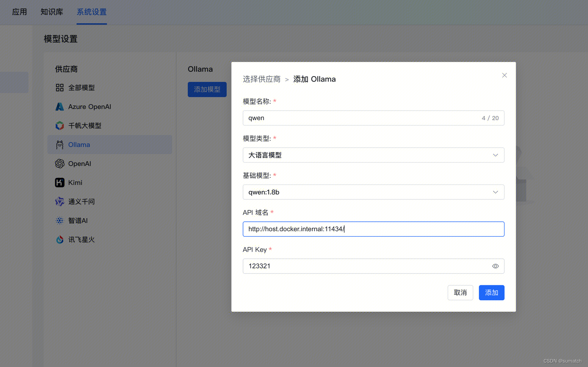Select 智谱AI supplier entry

(110, 221)
